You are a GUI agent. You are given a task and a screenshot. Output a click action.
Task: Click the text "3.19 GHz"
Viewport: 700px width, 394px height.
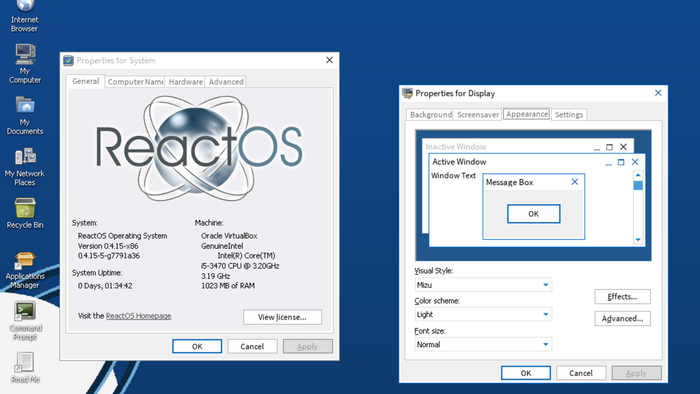216,276
